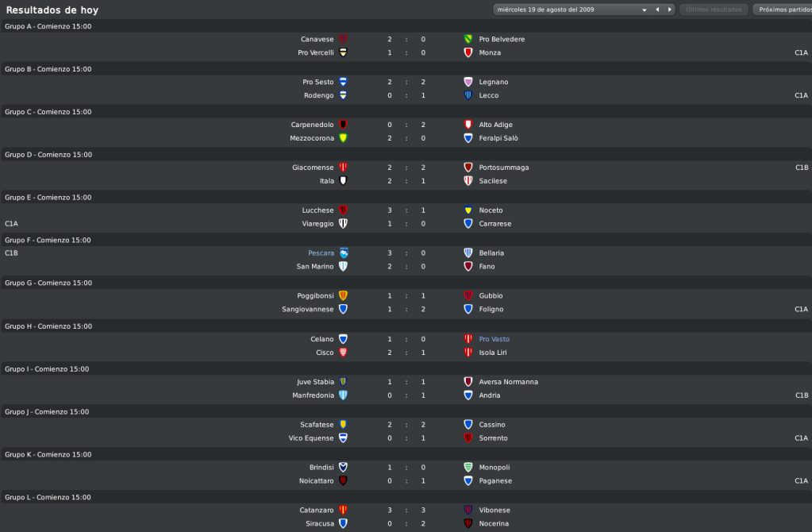The width and height of the screenshot is (812, 532).
Task: Select the Catanzaro 3:3 Vibonese result
Action: coord(406,511)
